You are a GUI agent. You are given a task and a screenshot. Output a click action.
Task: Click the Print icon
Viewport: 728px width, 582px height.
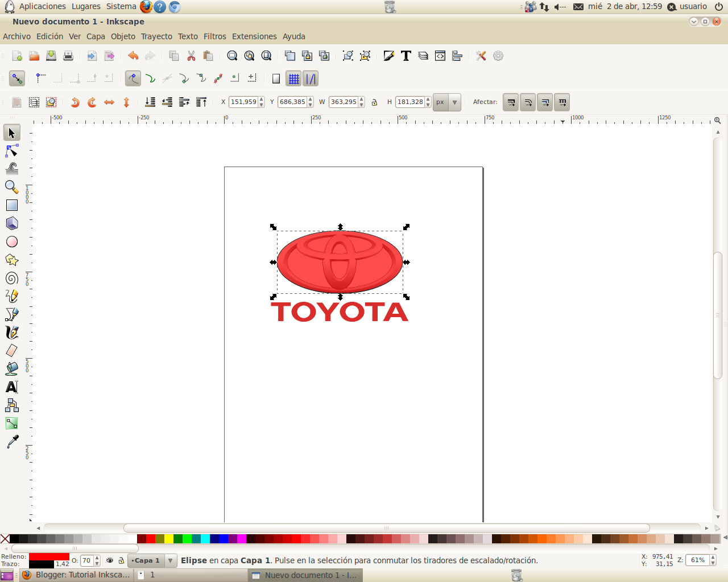click(68, 56)
